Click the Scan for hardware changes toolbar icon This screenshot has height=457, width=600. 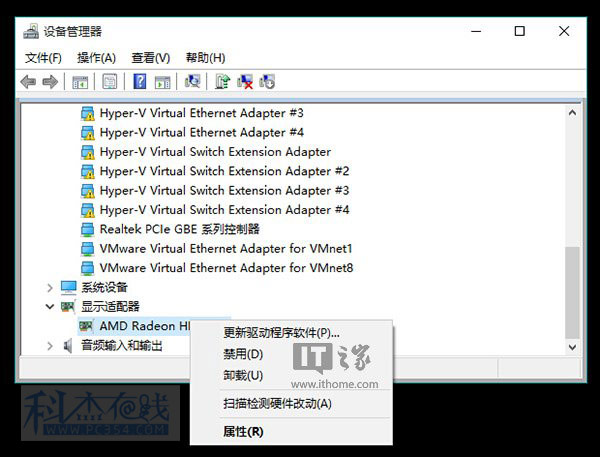(x=192, y=82)
